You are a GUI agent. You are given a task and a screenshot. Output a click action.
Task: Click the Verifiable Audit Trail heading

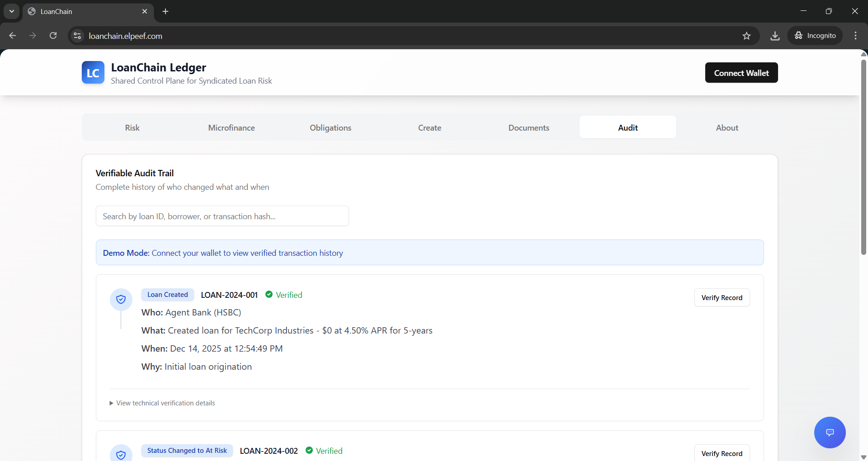(135, 173)
